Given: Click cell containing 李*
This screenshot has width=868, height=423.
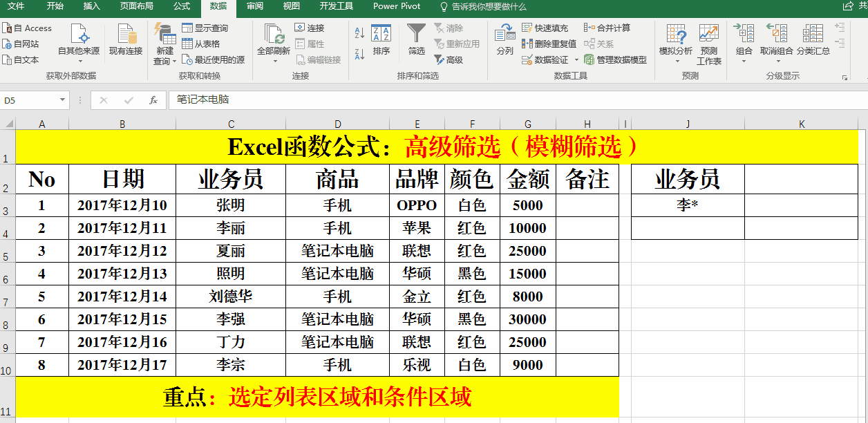Looking at the screenshot, I should coord(688,205).
